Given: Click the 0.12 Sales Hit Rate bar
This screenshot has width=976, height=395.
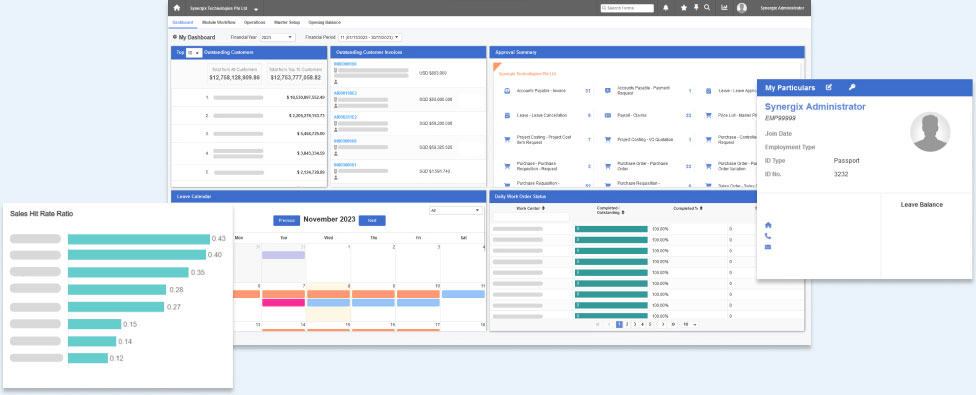Looking at the screenshot, I should pyautogui.click(x=88, y=358).
